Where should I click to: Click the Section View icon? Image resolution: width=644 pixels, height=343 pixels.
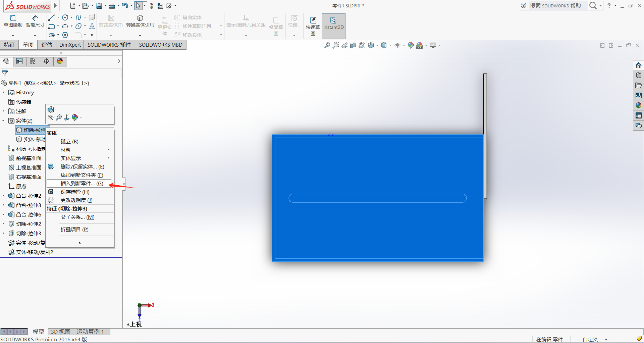click(x=353, y=45)
